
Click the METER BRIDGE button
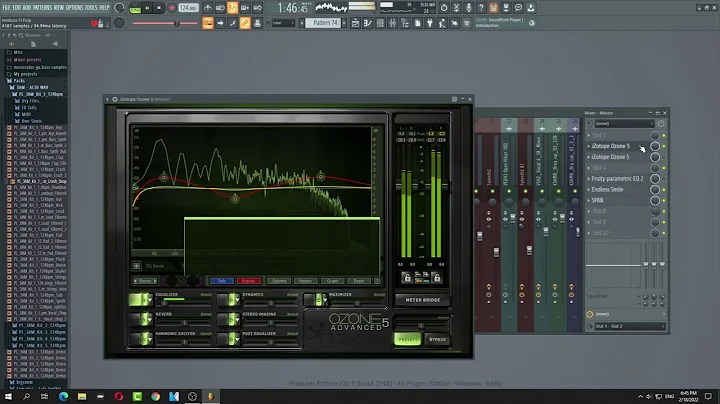pyautogui.click(x=422, y=300)
